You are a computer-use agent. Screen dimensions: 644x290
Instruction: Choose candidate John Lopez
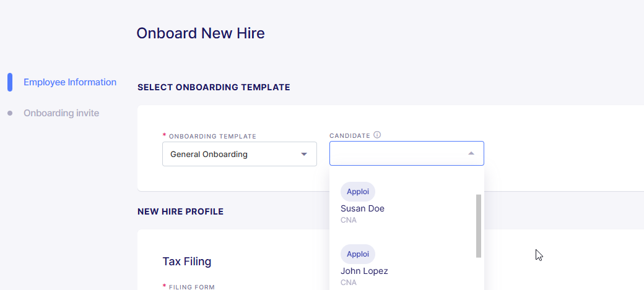click(x=364, y=271)
